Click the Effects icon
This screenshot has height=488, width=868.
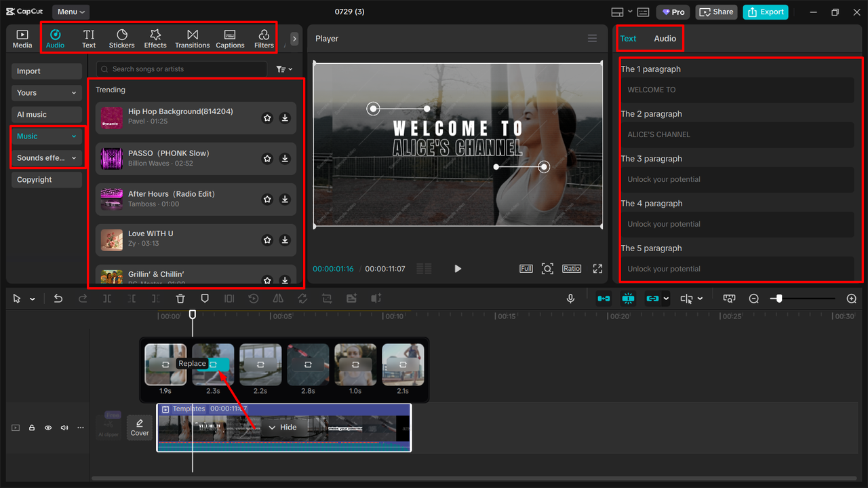155,37
